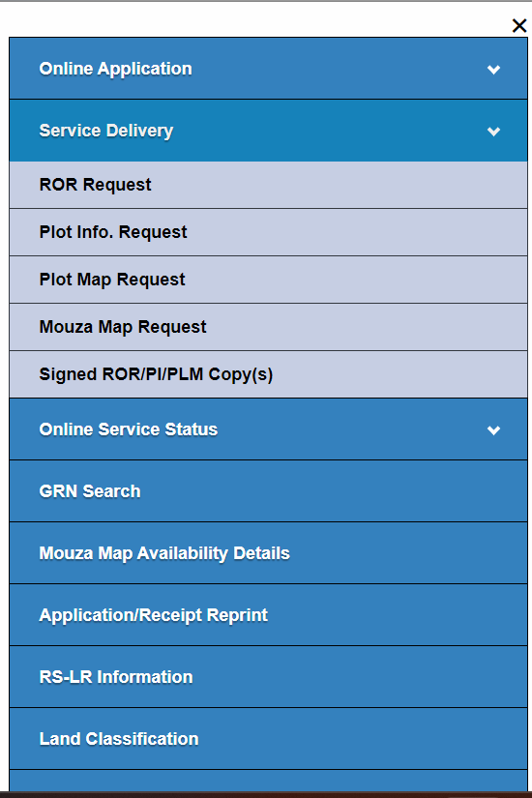This screenshot has height=798, width=532.
Task: Collapse Service Delivery using its chevron
Action: [x=493, y=132]
